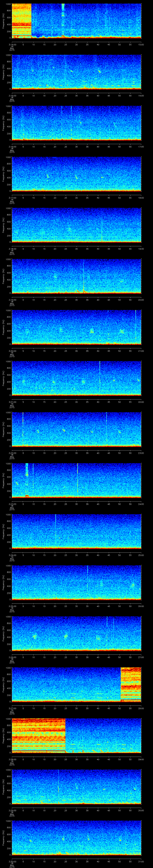The image size is (153, 868).
Task: Select the spectrogram panel beginning at 3:16:00
Action: 76,123
